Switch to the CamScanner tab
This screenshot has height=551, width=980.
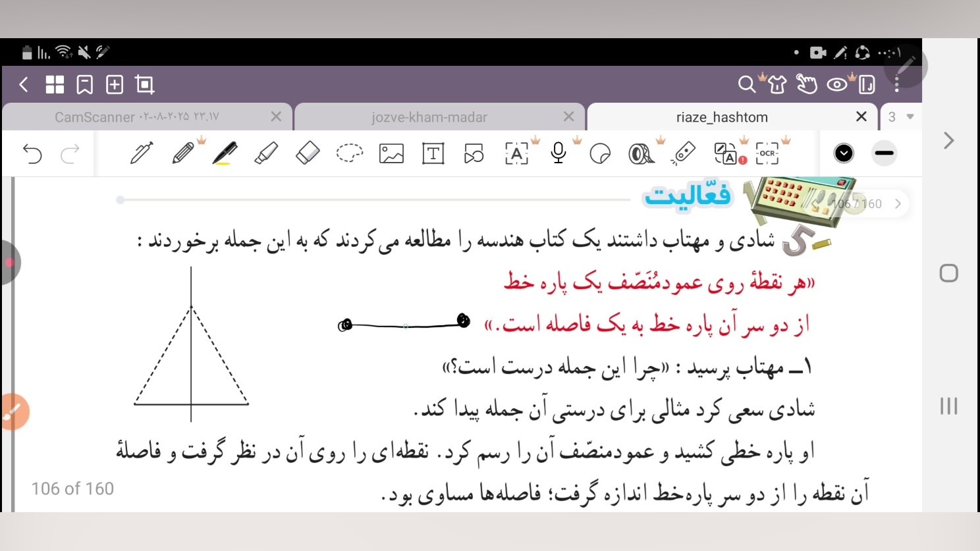click(x=137, y=117)
